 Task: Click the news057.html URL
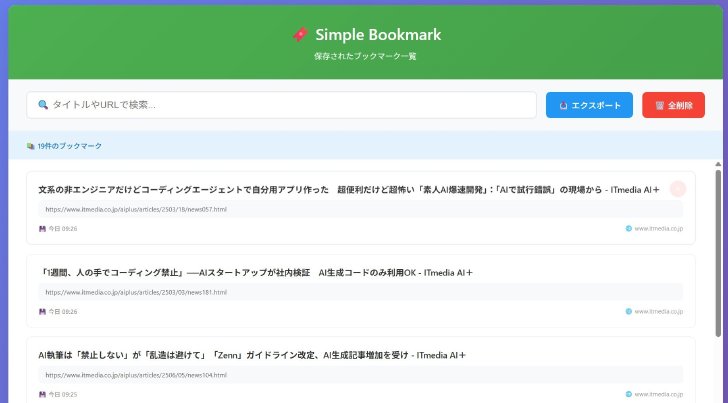136,209
